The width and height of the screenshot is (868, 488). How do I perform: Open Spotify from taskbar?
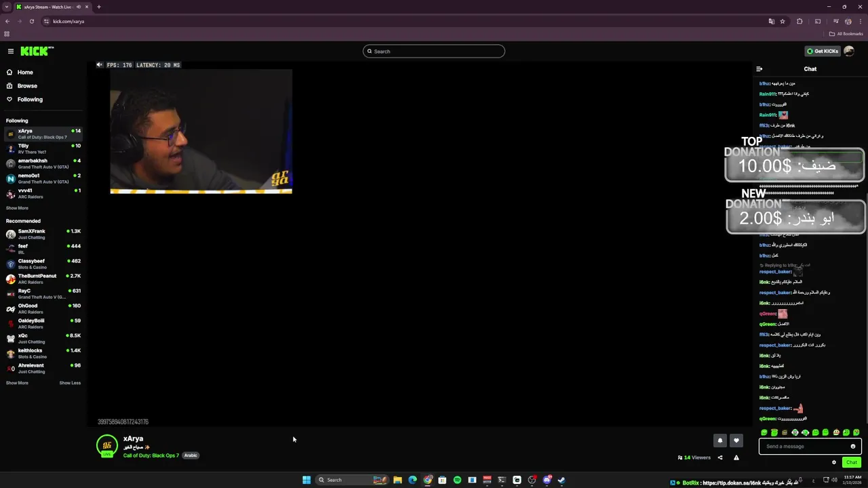(x=457, y=480)
